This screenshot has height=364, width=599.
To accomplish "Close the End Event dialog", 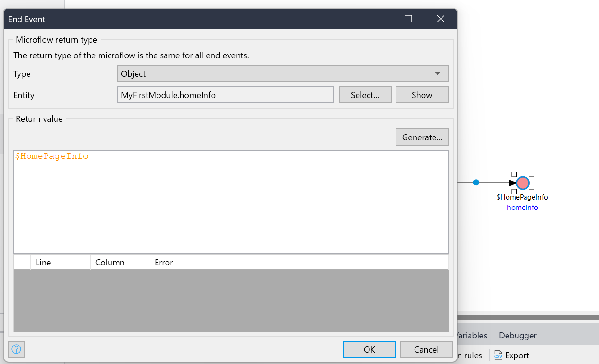I will [x=441, y=19].
